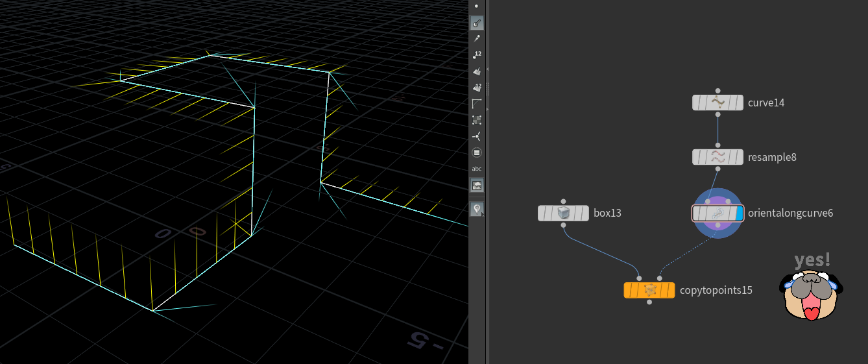The height and width of the screenshot is (364, 868).
Task: Click the orientalongcurve6 node label
Action: [x=790, y=213]
